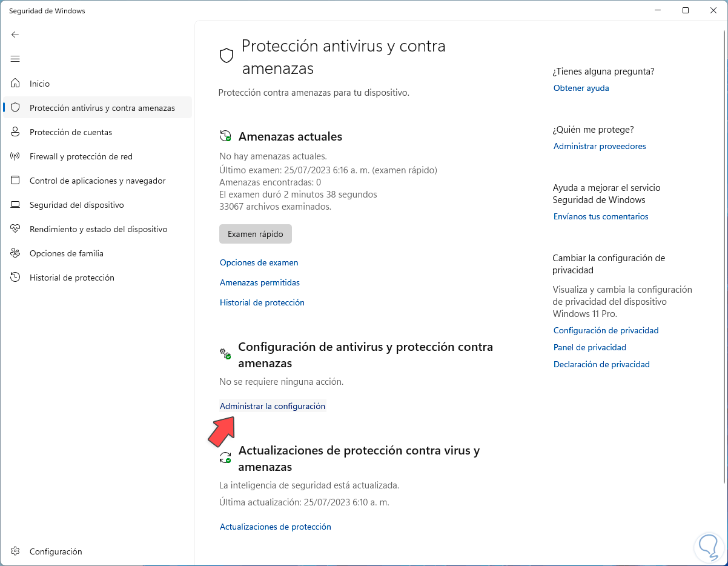Click the Control de aplicaciones y navegador icon
The height and width of the screenshot is (566, 728).
click(16, 181)
